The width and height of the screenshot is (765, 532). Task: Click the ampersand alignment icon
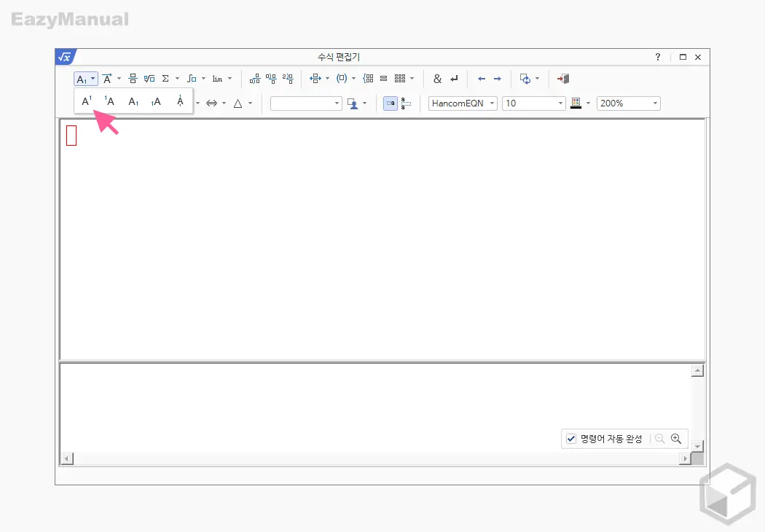pyautogui.click(x=437, y=79)
